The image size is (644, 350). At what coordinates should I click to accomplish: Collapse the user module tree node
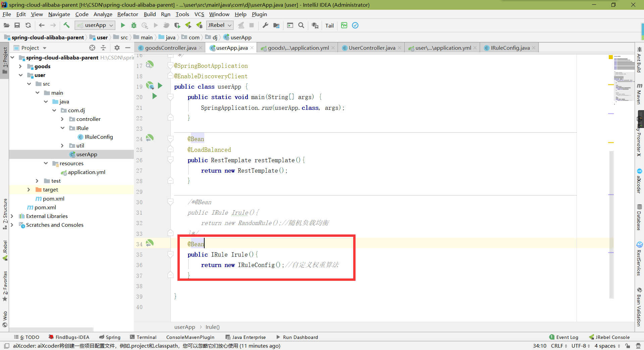20,75
